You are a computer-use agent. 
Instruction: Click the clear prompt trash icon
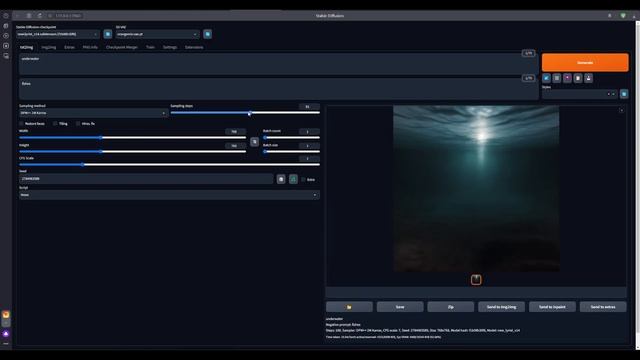pyautogui.click(x=557, y=78)
